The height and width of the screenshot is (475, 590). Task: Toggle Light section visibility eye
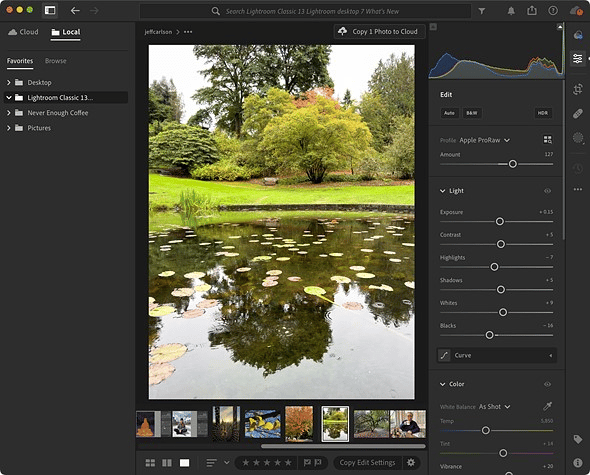pyautogui.click(x=547, y=191)
